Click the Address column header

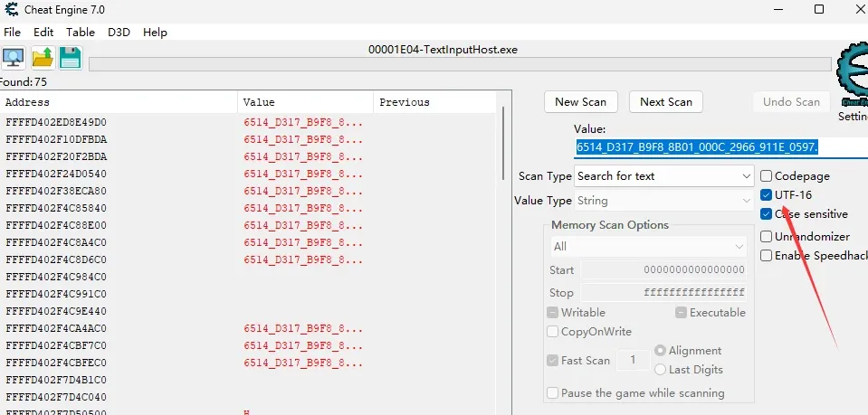coord(119,102)
